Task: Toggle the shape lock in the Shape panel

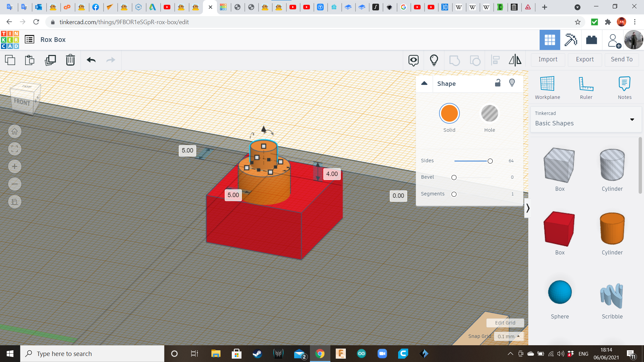Action: pos(498,83)
